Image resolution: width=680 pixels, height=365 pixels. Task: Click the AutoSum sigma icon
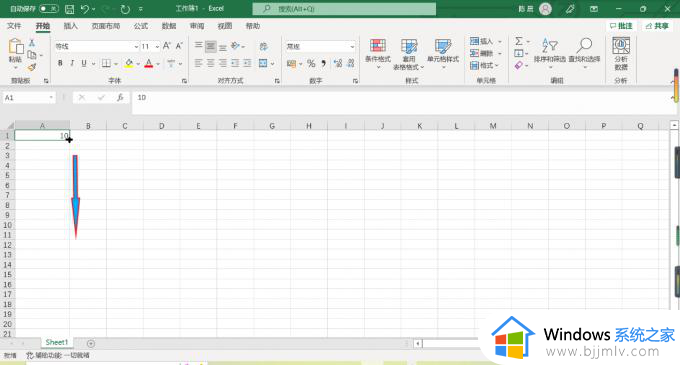pos(519,41)
